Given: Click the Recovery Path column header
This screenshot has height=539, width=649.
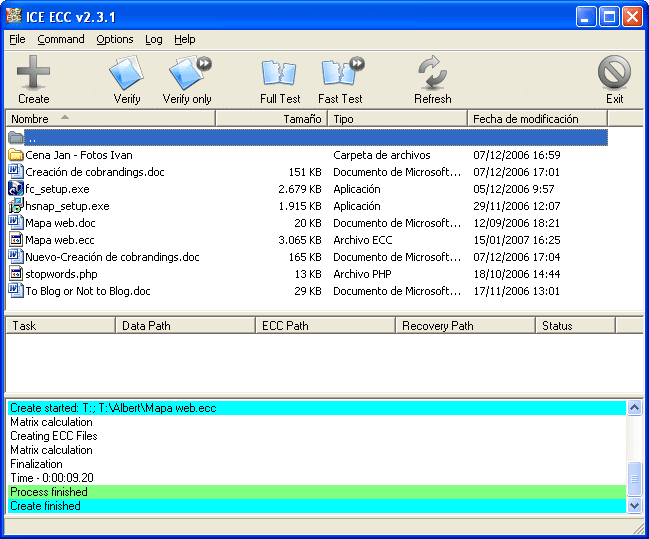Looking at the screenshot, I should tap(465, 326).
